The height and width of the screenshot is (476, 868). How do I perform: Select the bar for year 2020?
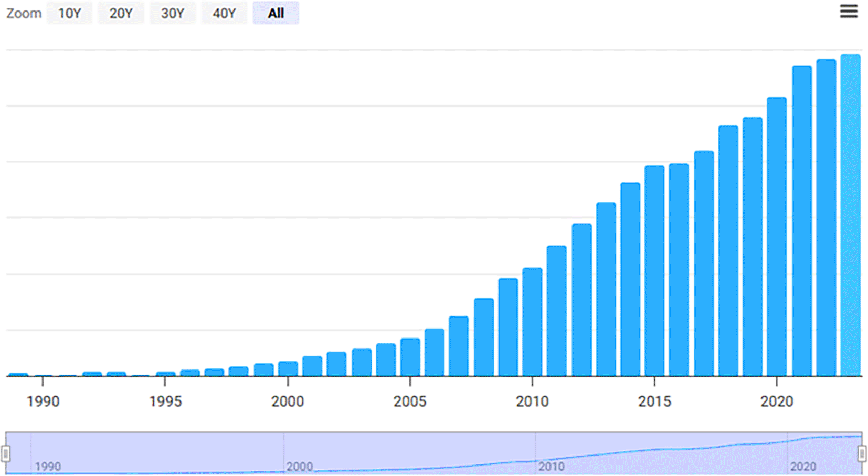(777, 236)
